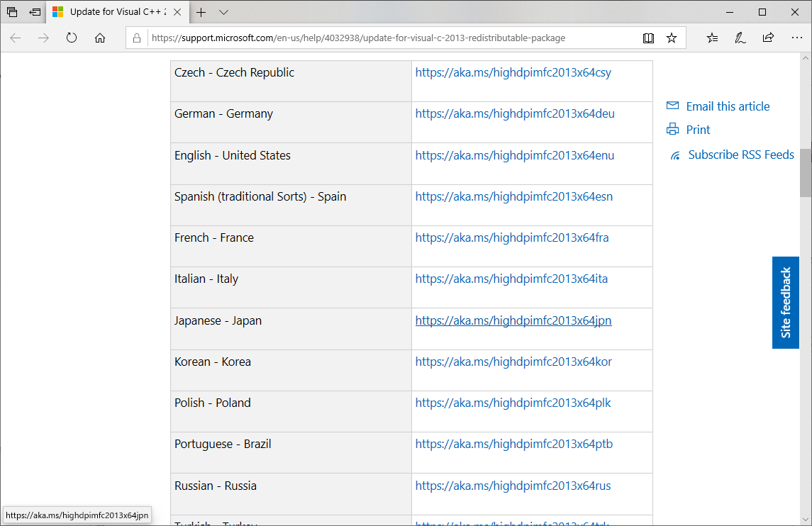Add this page to favorites
Image resolution: width=812 pixels, height=526 pixels.
pyautogui.click(x=672, y=38)
